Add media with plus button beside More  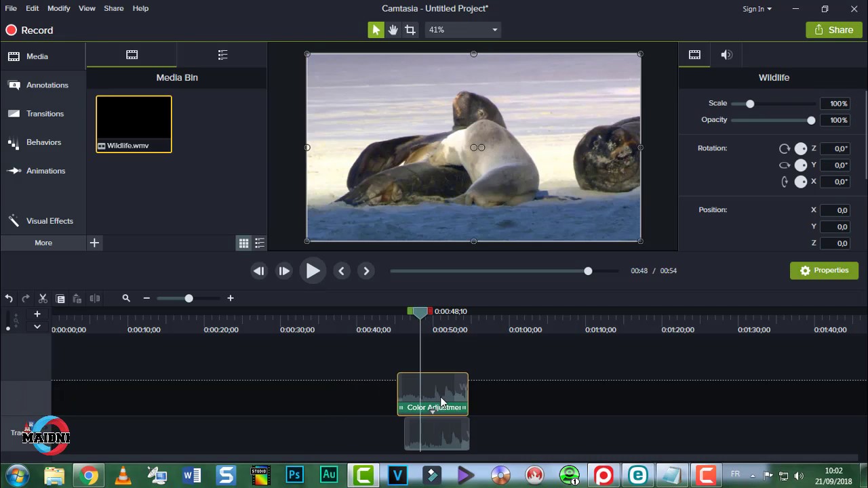click(x=94, y=243)
